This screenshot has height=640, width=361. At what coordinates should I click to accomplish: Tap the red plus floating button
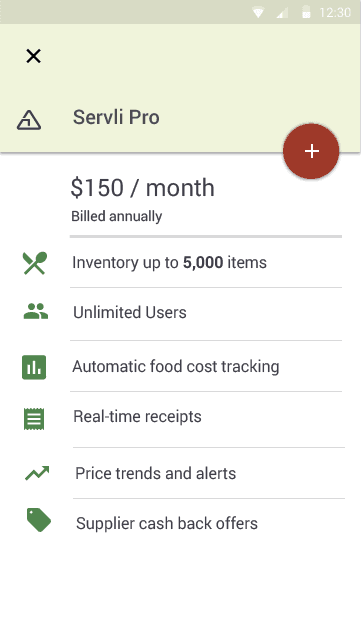tap(311, 151)
